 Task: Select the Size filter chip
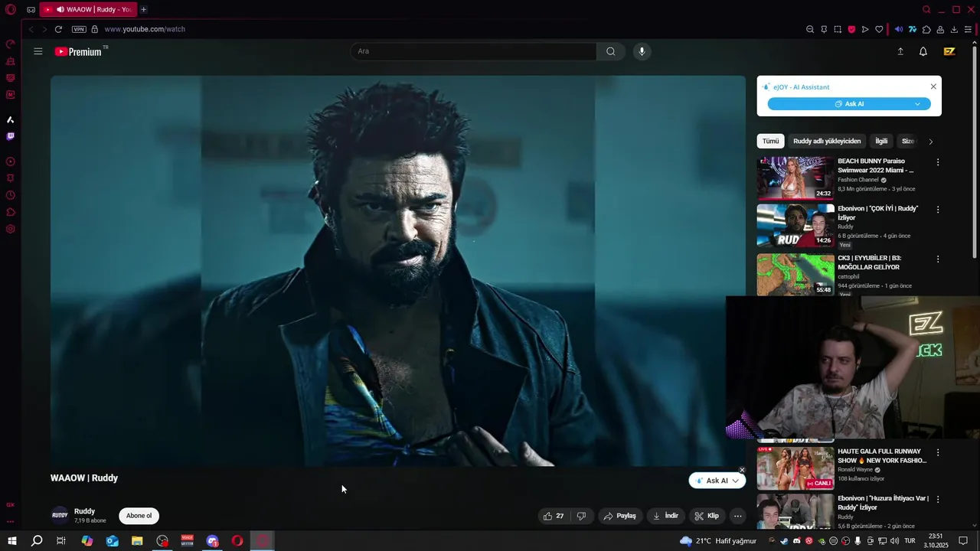click(907, 141)
